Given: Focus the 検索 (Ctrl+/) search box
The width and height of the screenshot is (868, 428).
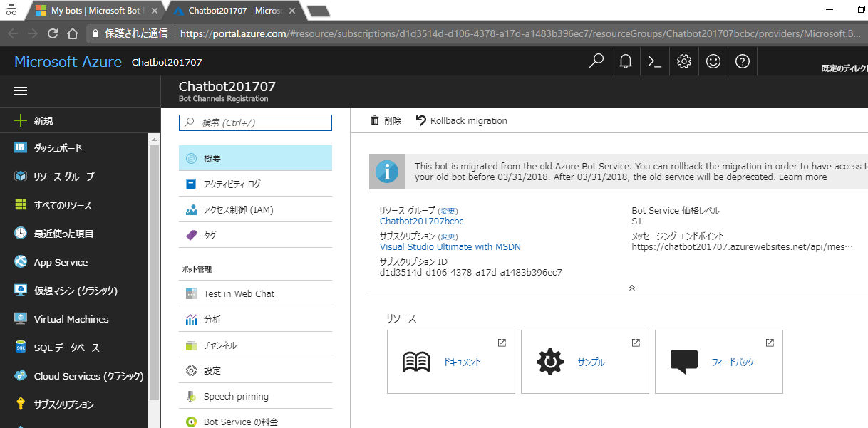Looking at the screenshot, I should [255, 122].
